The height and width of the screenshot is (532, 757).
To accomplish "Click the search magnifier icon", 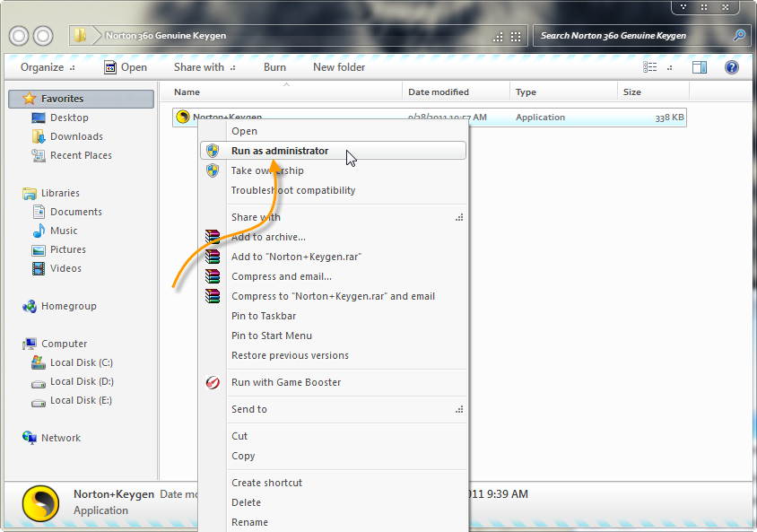I will pos(739,35).
